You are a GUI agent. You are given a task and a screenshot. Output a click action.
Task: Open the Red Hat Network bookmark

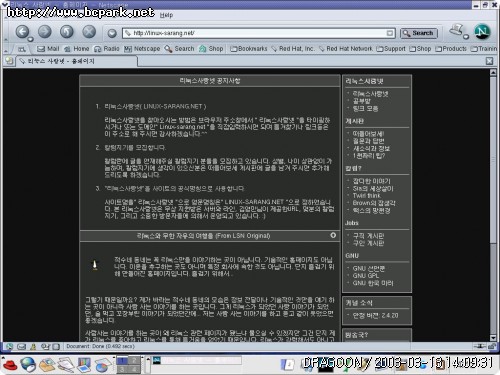[346, 49]
